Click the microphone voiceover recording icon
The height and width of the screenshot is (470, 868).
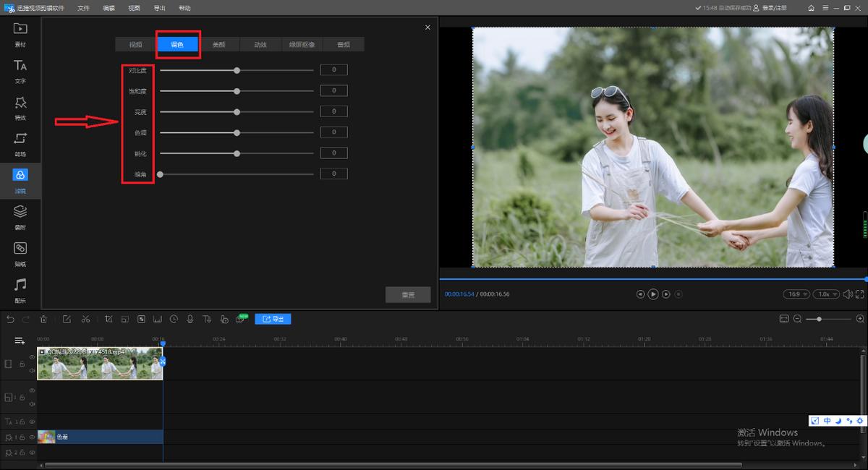click(x=190, y=319)
